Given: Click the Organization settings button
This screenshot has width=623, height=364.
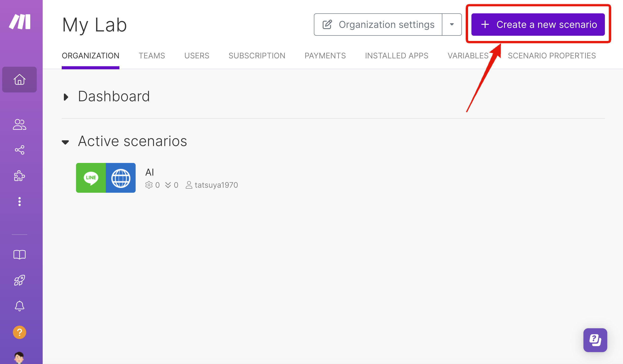Looking at the screenshot, I should coord(378,25).
